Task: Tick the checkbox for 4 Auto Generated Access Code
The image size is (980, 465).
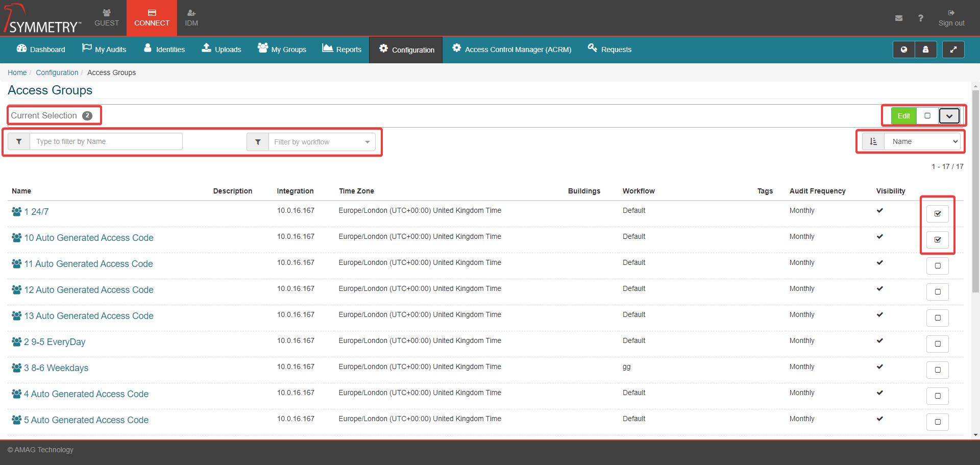Action: (x=938, y=396)
